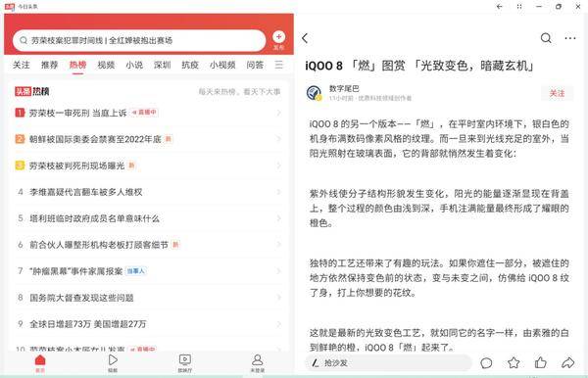
Task: Click the chevron on the 劳荣枝一审死刑 row
Action: point(278,113)
